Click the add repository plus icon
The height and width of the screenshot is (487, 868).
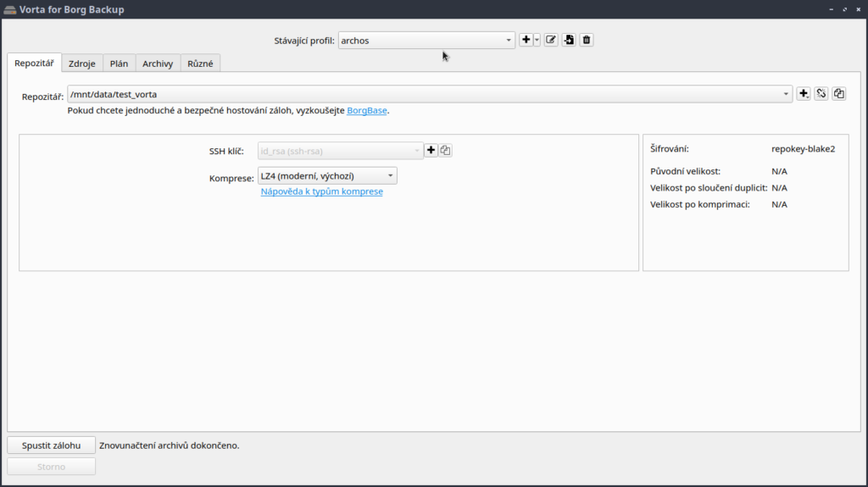804,94
